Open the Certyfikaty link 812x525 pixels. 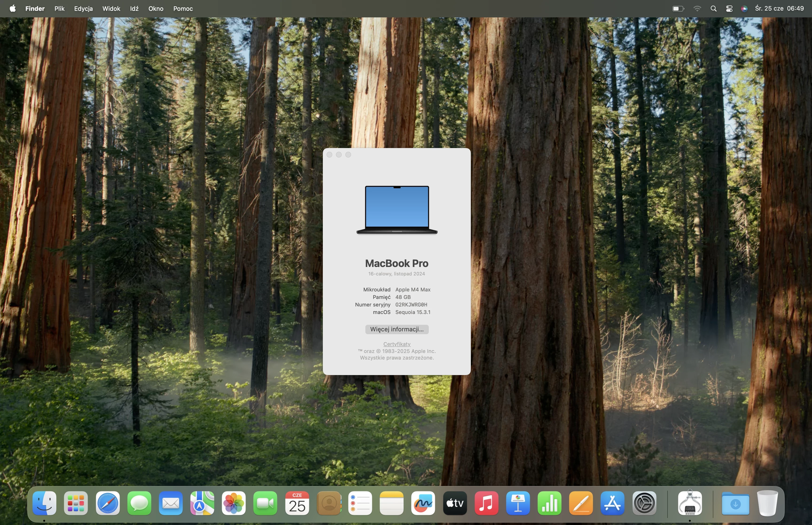[397, 344]
